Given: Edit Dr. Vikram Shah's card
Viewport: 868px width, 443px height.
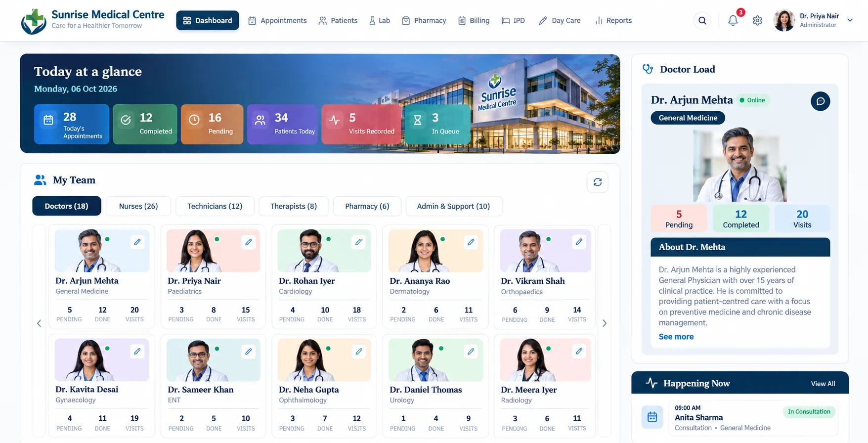Looking at the screenshot, I should (x=579, y=242).
